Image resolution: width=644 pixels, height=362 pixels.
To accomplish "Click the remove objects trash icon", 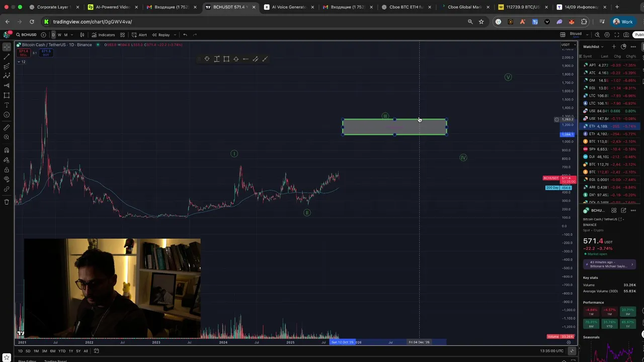I will 7,202.
